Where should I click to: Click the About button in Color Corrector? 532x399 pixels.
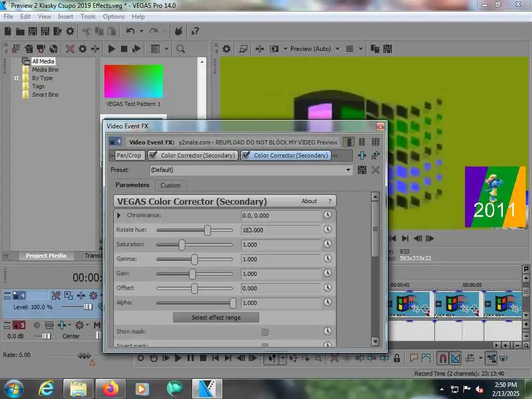pos(309,201)
